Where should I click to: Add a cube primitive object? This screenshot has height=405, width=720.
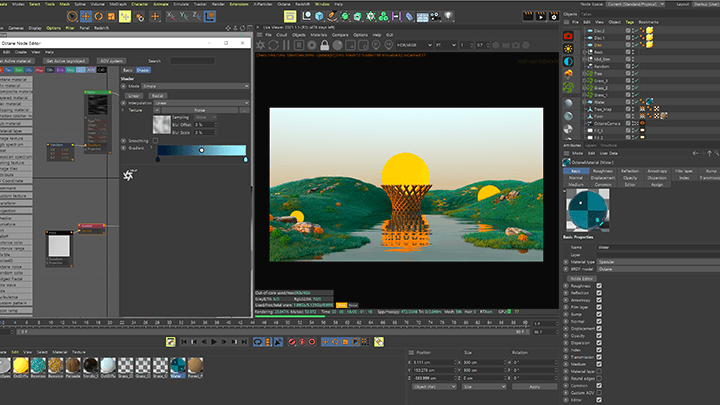319,17
